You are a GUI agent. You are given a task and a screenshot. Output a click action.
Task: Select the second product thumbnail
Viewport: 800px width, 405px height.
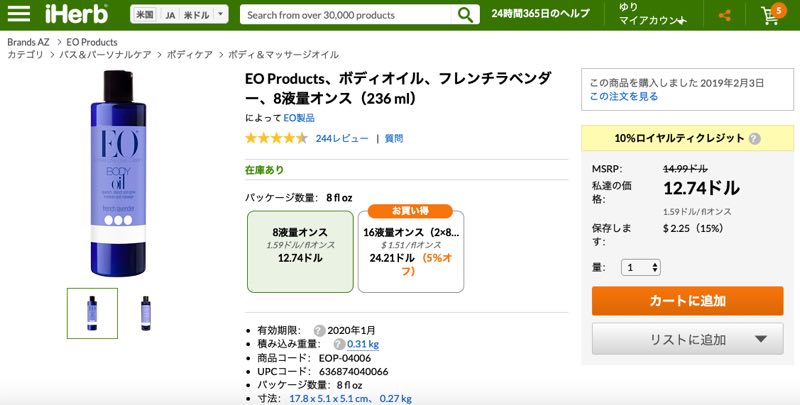[146, 313]
